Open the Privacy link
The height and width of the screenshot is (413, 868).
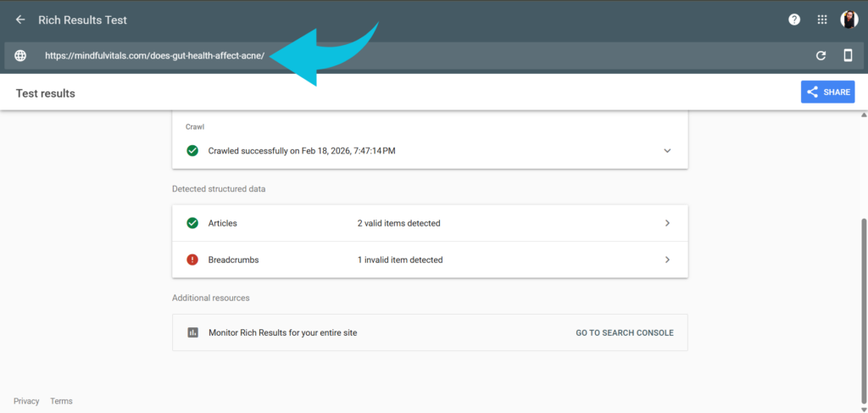pyautogui.click(x=26, y=401)
